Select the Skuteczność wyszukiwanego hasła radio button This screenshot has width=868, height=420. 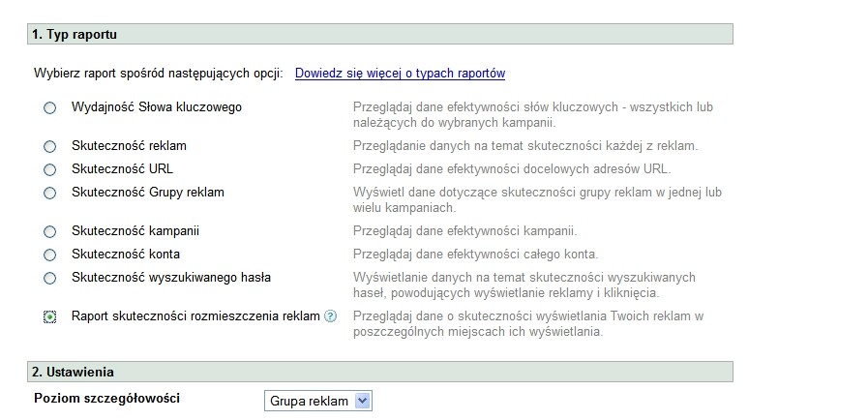pos(49,279)
